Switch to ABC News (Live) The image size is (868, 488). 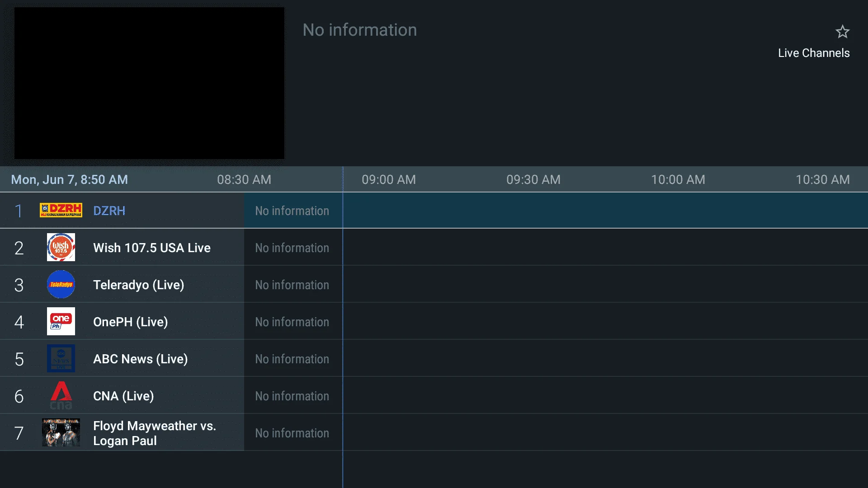click(141, 359)
